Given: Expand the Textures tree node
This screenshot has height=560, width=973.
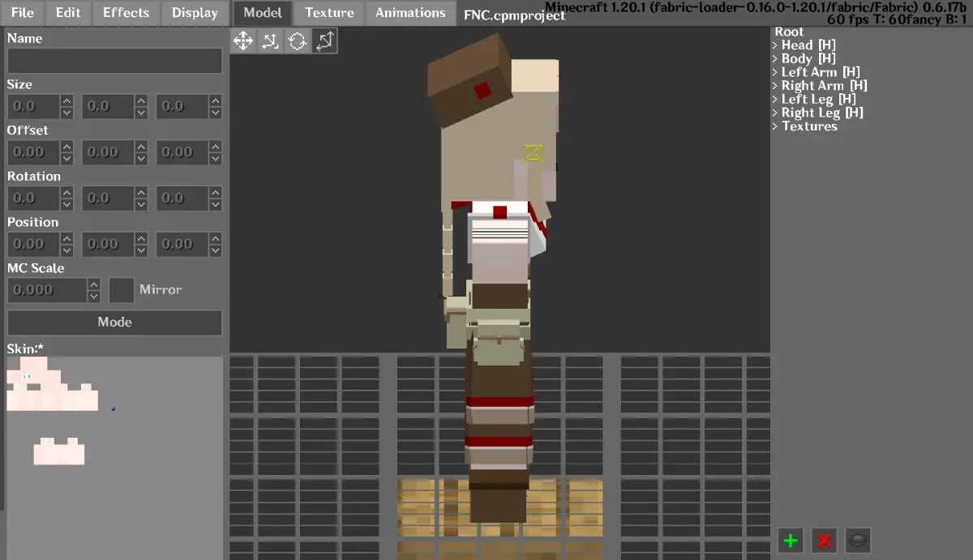Looking at the screenshot, I should [x=775, y=126].
